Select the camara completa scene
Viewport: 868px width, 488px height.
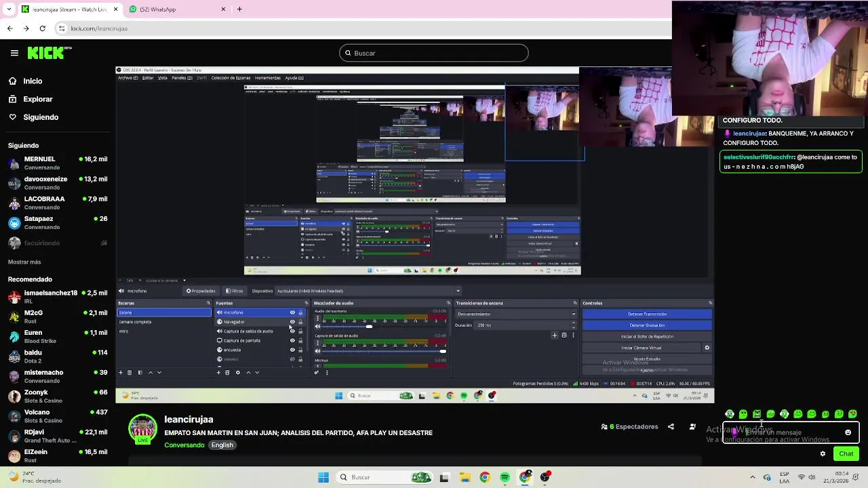163,322
